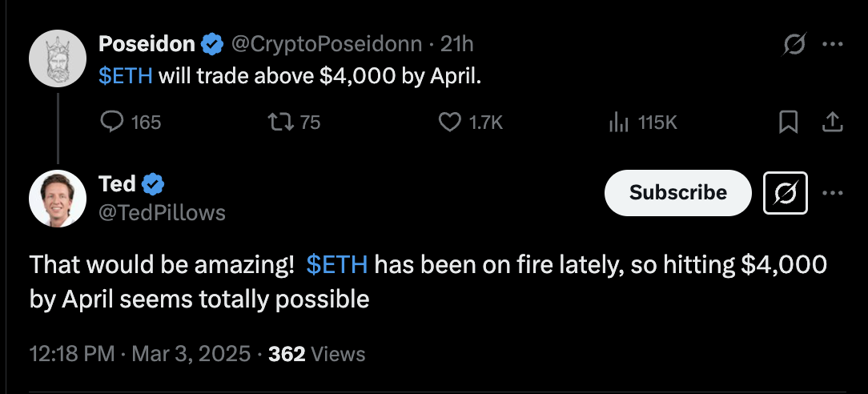Click Grok icon on Poseidon's tweet
Image resolution: width=868 pixels, height=394 pixels.
point(793,44)
